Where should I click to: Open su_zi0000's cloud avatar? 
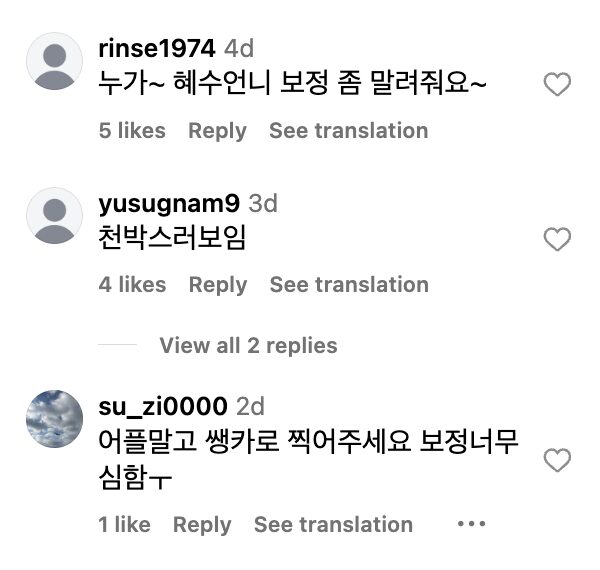tap(54, 419)
